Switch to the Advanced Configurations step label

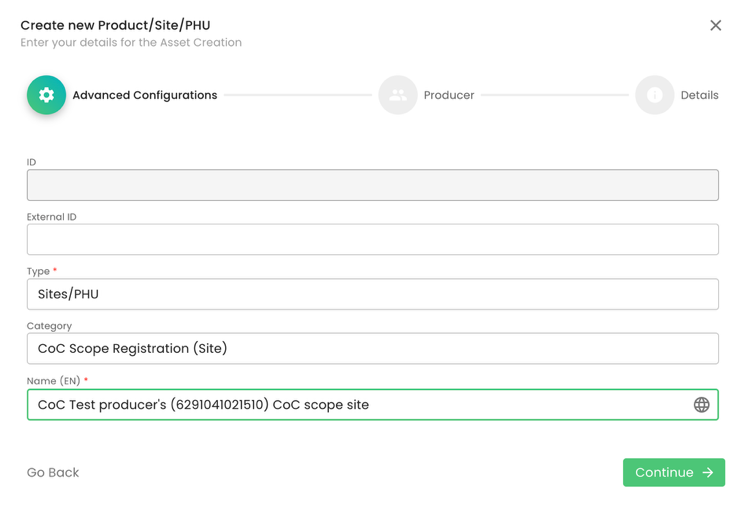pyautogui.click(x=144, y=95)
